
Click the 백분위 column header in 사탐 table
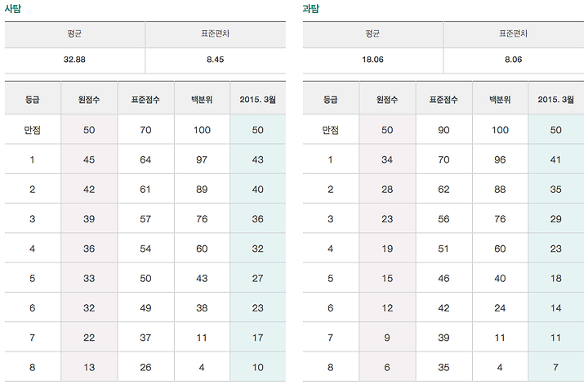pos(202,100)
